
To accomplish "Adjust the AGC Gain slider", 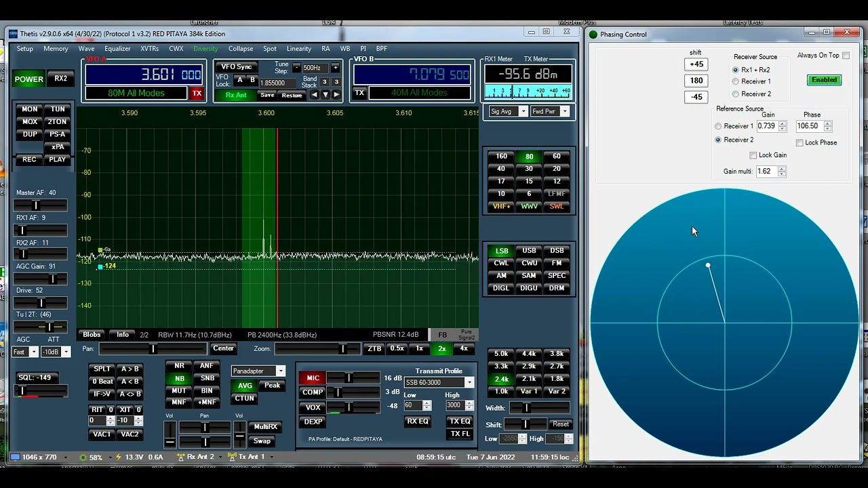I will [x=41, y=279].
